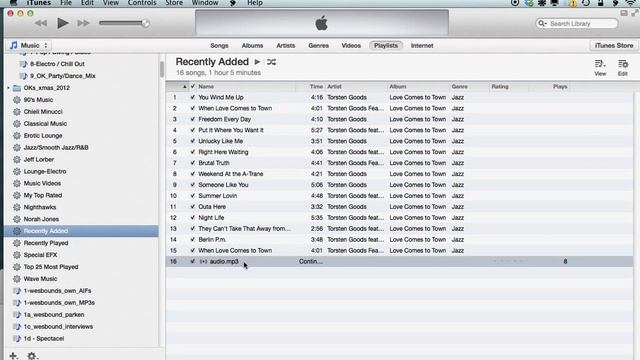This screenshot has height=360, width=640.
Task: Uncheck the song Berlin P.m.
Action: coord(193,240)
